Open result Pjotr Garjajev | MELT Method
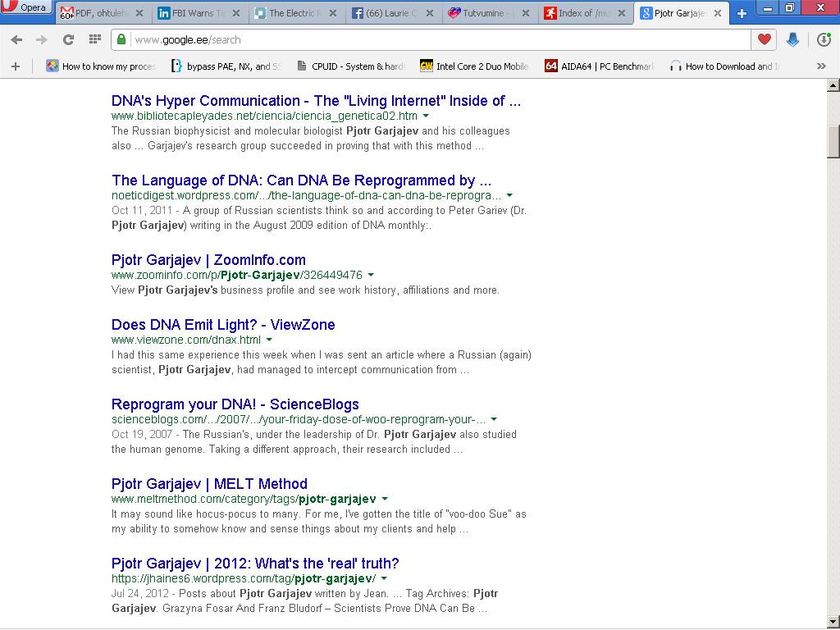 (209, 484)
